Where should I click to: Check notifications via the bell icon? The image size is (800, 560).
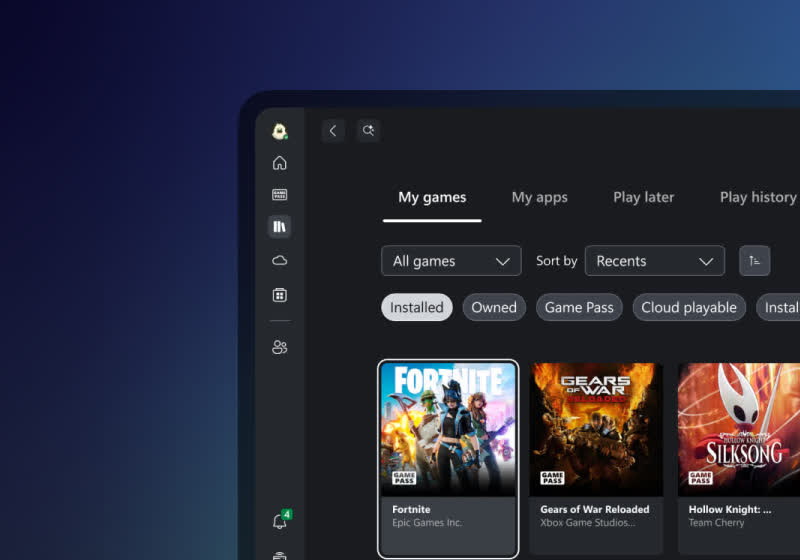pyautogui.click(x=279, y=522)
